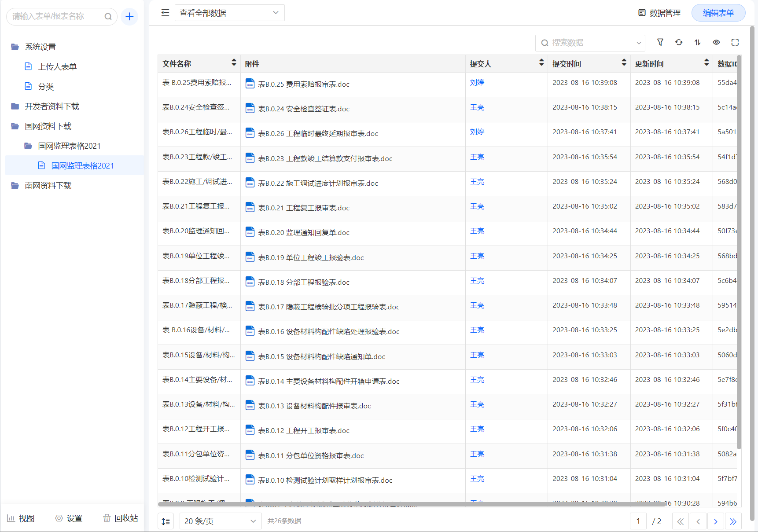Expand the 南网资料下载 folder

point(48,186)
